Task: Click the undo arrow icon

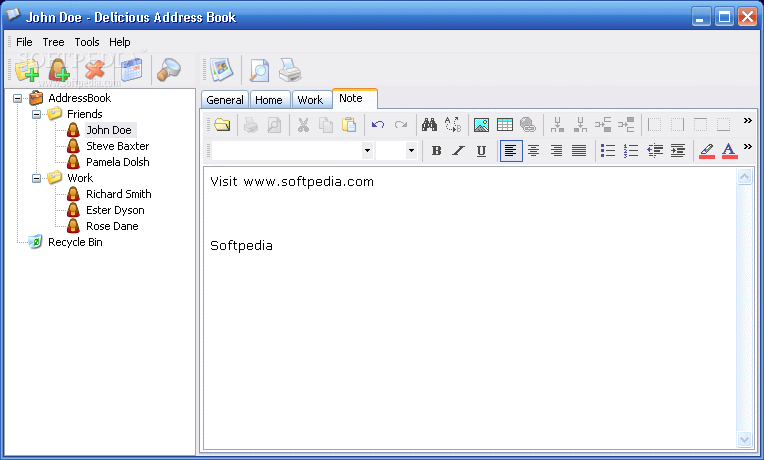Action: pyautogui.click(x=378, y=125)
